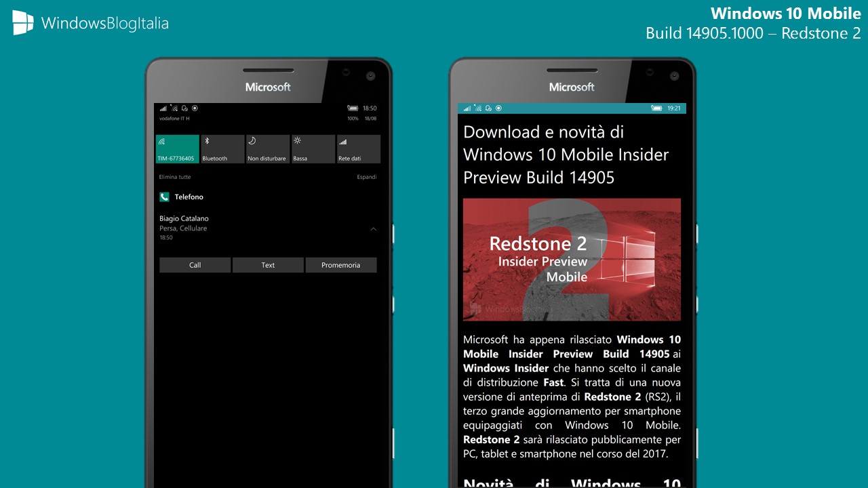Click the battery icon on the right phone
Image resolution: width=868 pixels, height=488 pixels.
[656, 108]
